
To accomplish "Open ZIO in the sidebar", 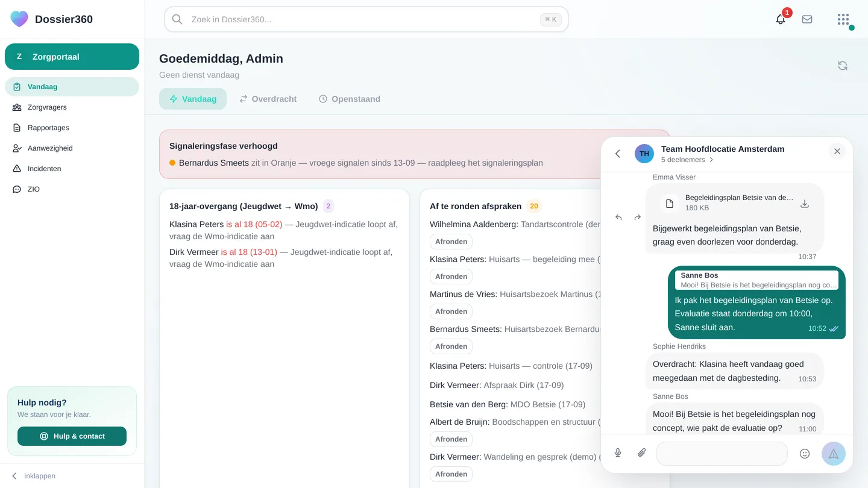I will pos(72,189).
